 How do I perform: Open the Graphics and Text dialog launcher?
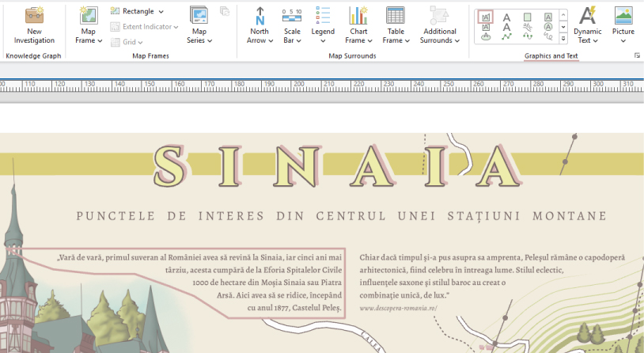[637, 56]
